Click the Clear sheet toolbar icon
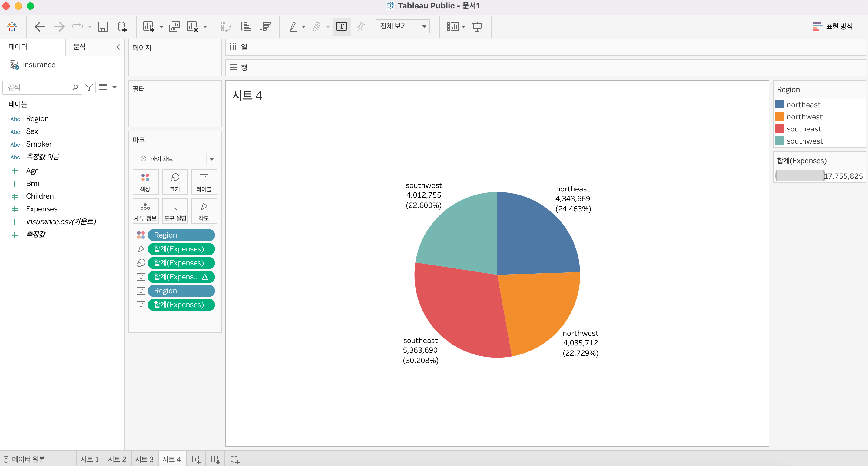This screenshot has height=466, width=868. point(192,26)
